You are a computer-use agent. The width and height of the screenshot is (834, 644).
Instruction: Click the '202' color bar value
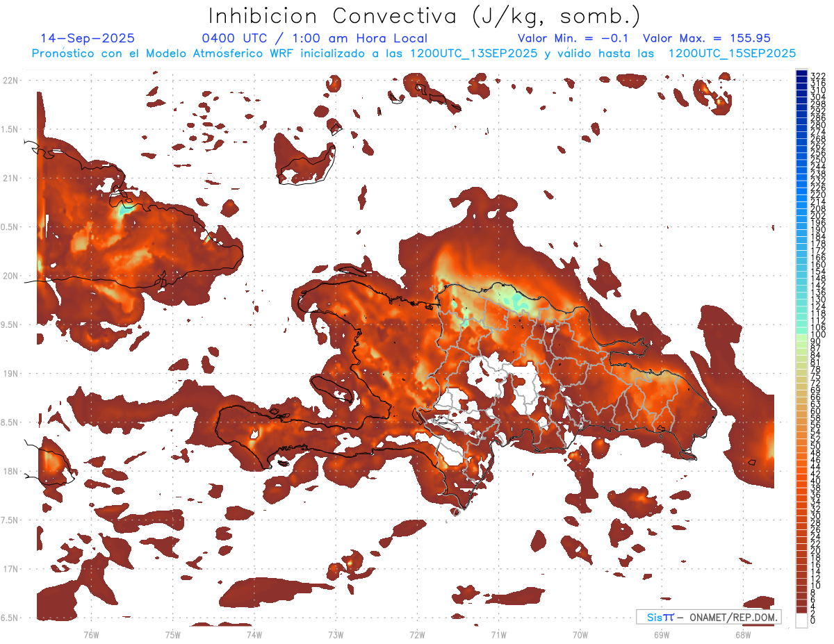point(818,215)
